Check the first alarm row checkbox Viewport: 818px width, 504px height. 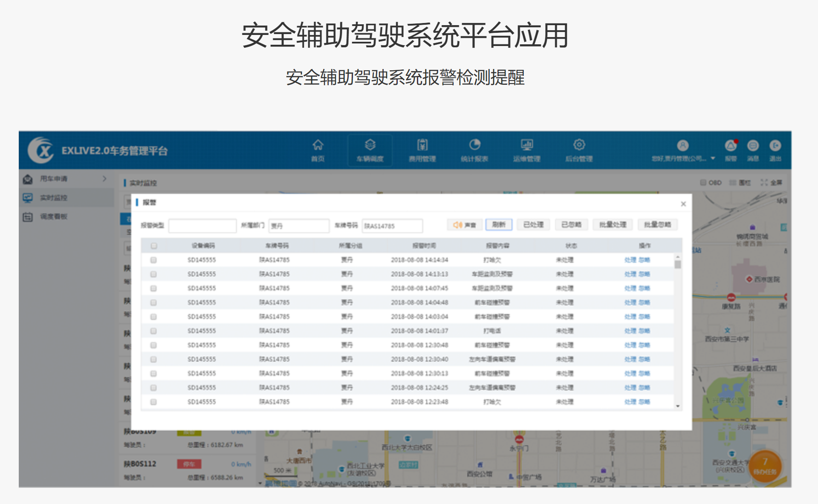tap(154, 260)
